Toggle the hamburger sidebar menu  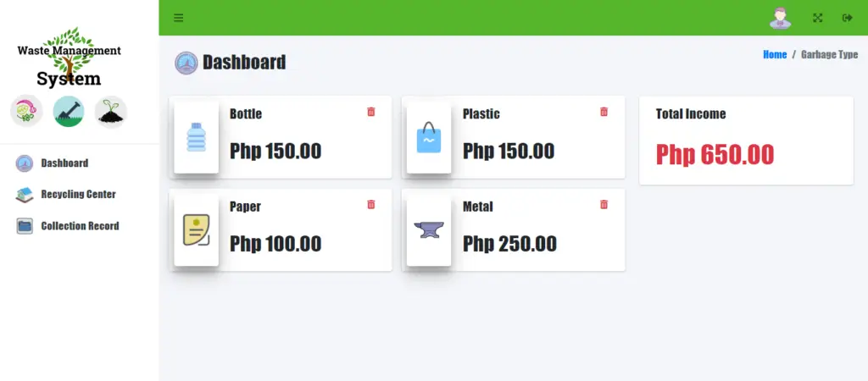pyautogui.click(x=178, y=18)
